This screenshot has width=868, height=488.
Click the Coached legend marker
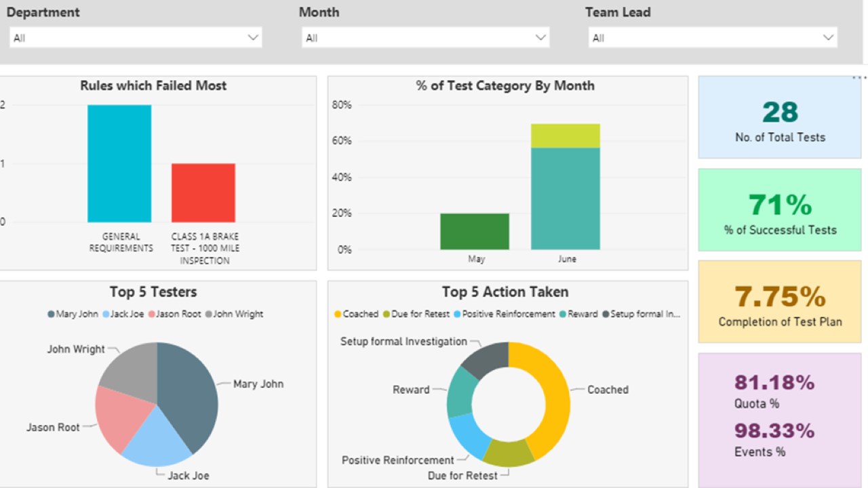338,314
